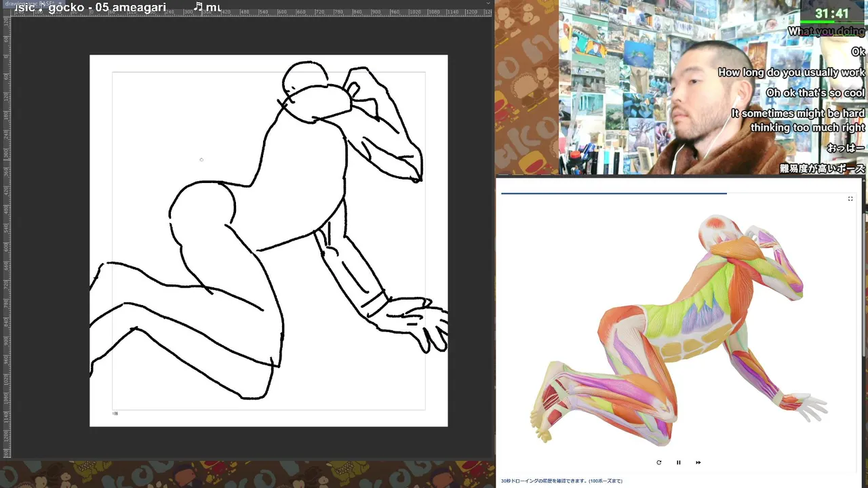868x488 pixels.
Task: Skip to the next pose
Action: (698, 462)
